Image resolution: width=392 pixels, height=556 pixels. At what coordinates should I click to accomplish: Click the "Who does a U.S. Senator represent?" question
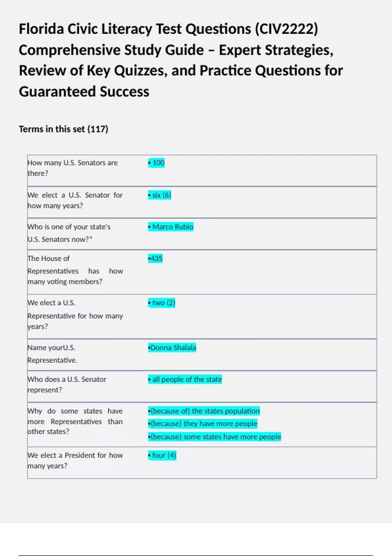(x=67, y=384)
